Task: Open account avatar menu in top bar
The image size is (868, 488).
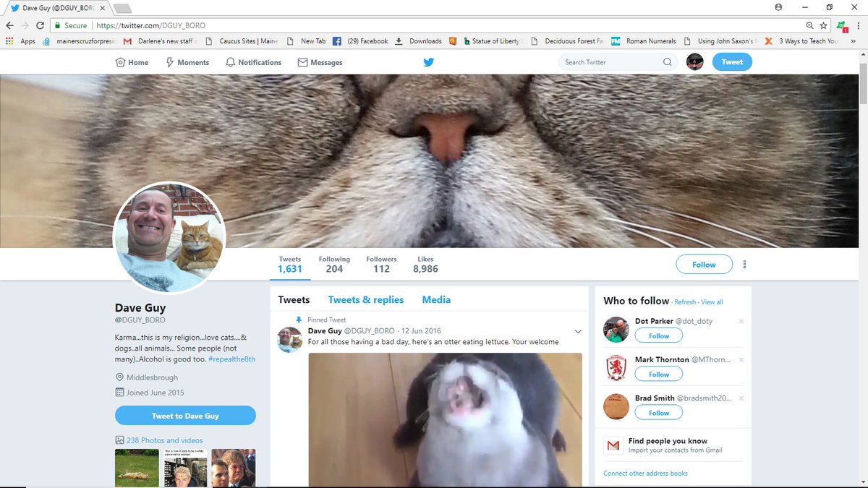Action: coord(694,62)
